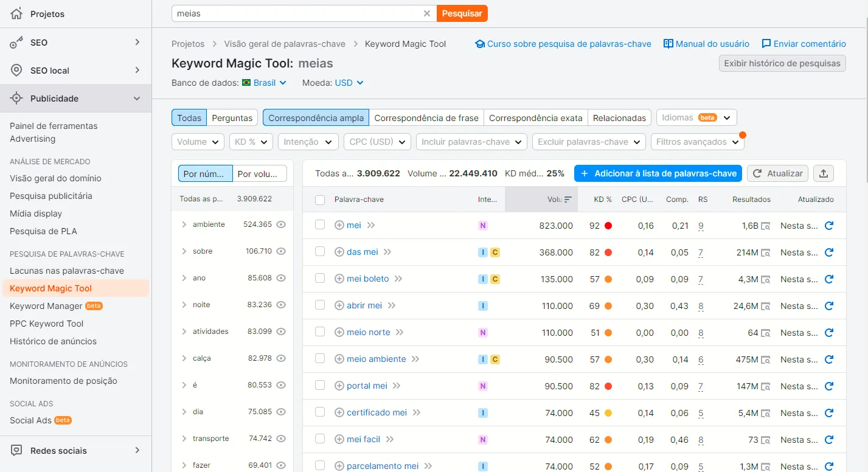The width and height of the screenshot is (868, 472).
Task: Add 'abrir mei' via its plus icon
Action: point(339,306)
